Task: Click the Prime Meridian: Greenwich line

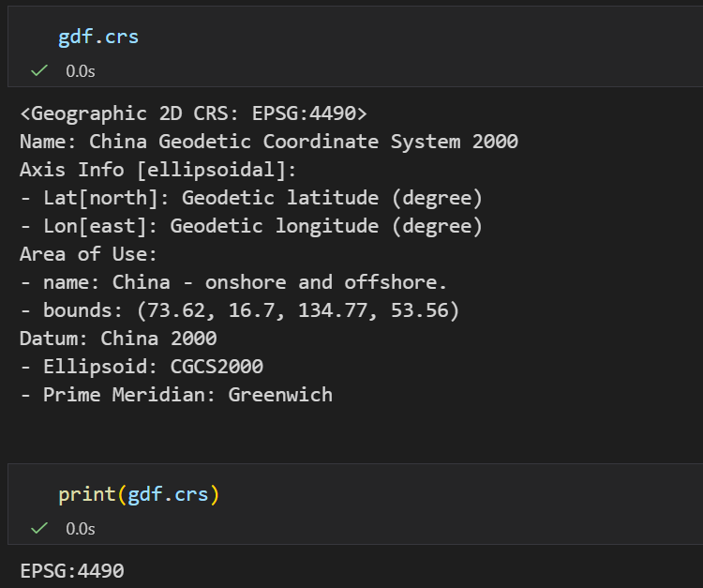Action: tap(176, 395)
